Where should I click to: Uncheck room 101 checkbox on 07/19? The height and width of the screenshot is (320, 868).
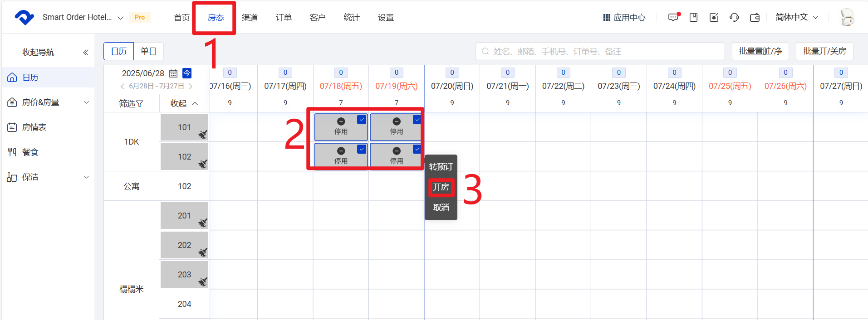(x=417, y=120)
